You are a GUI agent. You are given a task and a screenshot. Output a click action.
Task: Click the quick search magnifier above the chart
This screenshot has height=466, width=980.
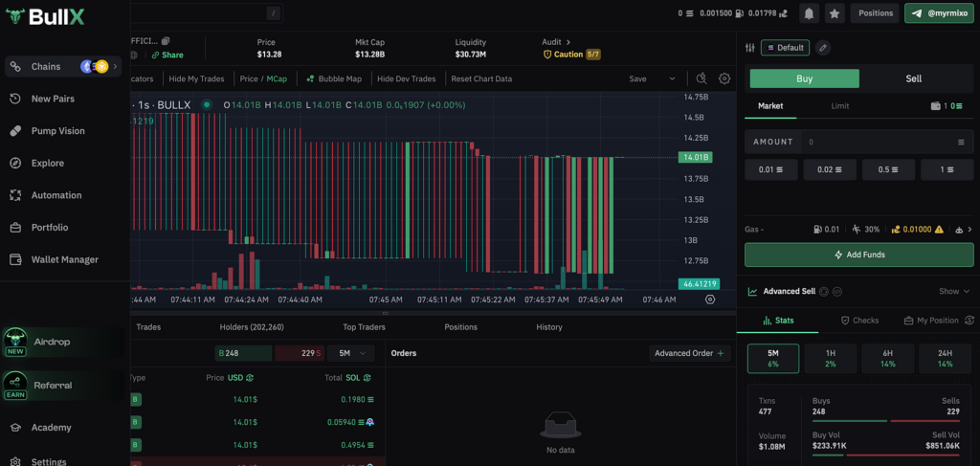tap(702, 78)
